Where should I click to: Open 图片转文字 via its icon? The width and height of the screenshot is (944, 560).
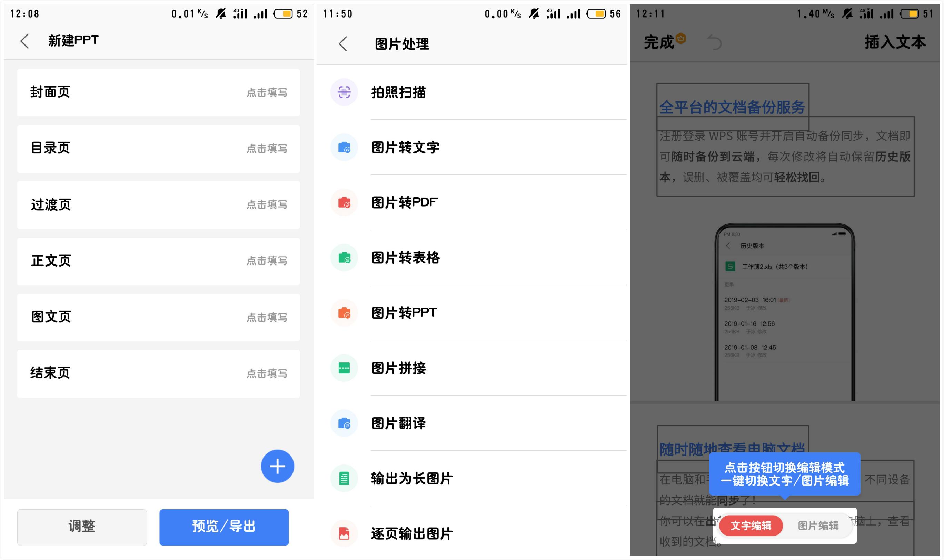(x=344, y=147)
